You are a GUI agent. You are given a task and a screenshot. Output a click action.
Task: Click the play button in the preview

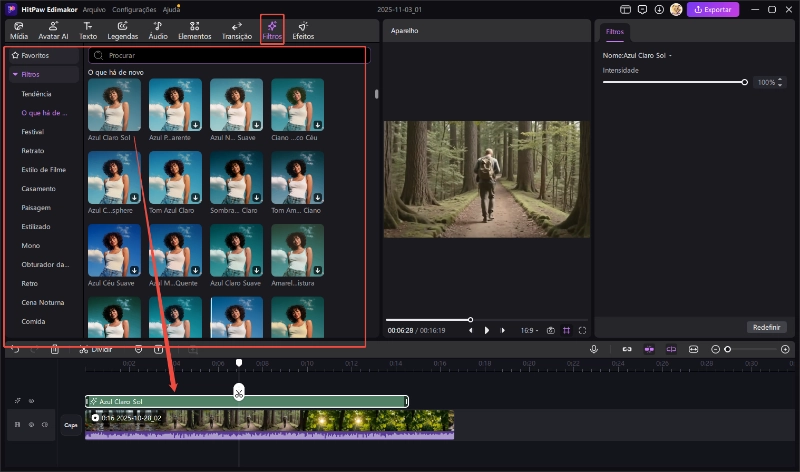[x=487, y=330]
